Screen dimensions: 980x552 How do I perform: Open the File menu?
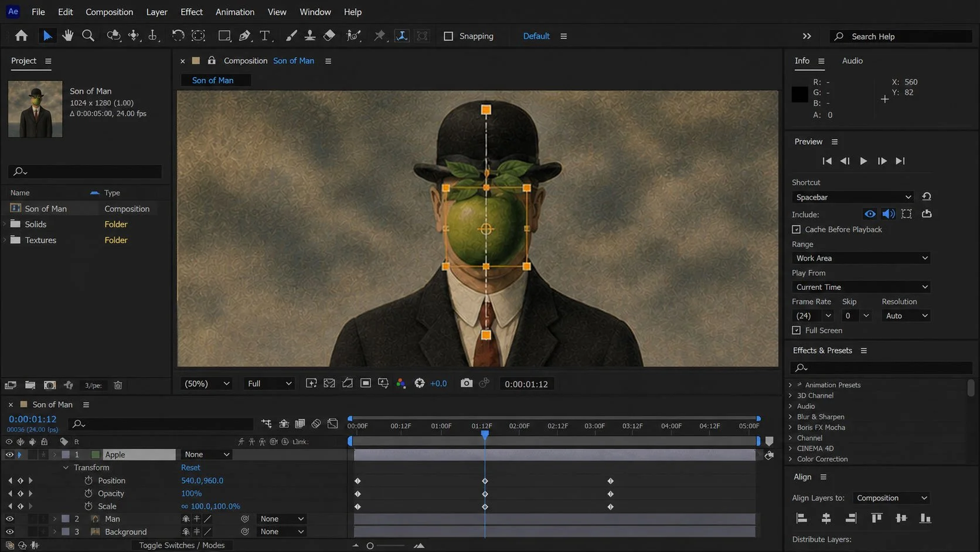coord(38,12)
